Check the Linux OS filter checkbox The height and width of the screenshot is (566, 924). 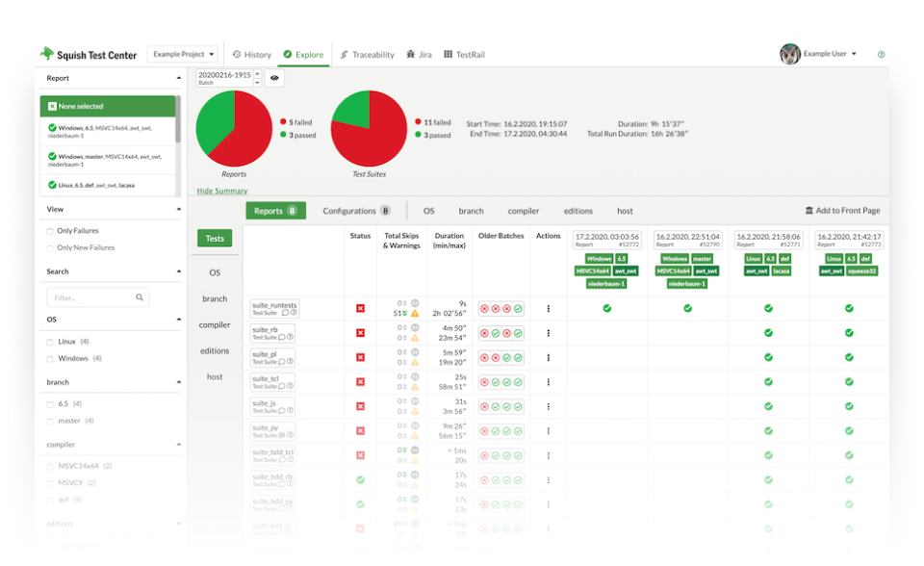coord(51,342)
